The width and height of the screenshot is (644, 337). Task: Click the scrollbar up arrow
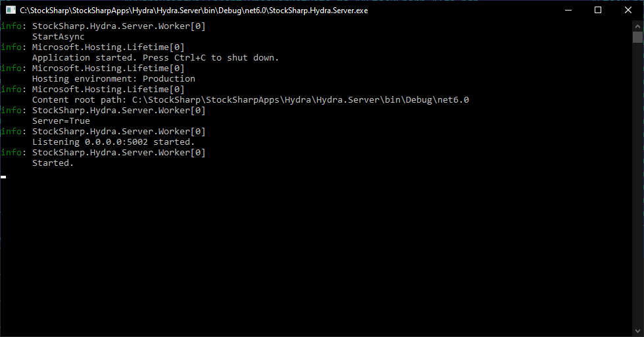637,26
